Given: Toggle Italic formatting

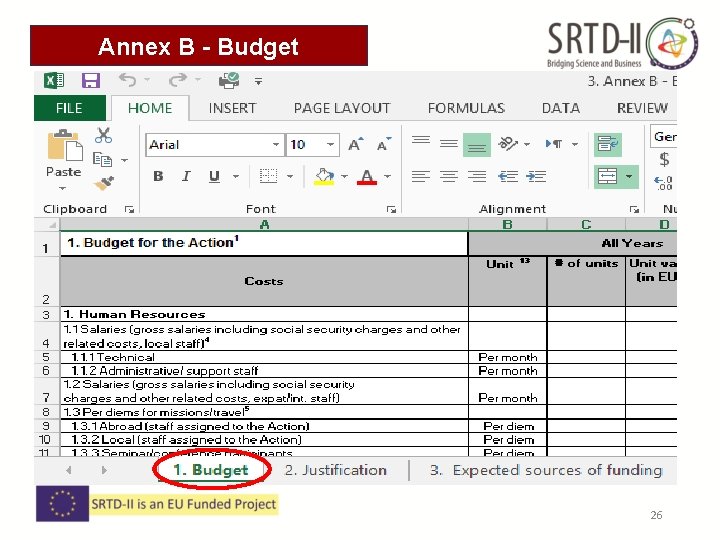Looking at the screenshot, I should (186, 176).
